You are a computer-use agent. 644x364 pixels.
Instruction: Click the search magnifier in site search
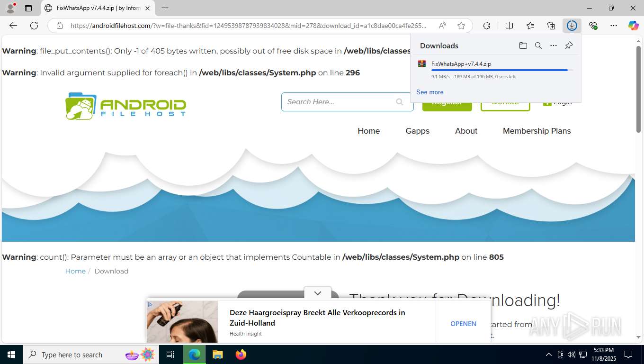pyautogui.click(x=400, y=102)
